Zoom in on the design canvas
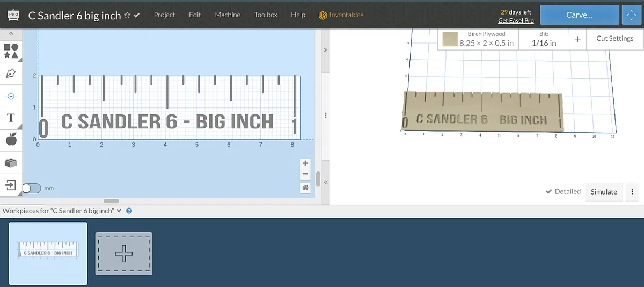 tap(305, 163)
